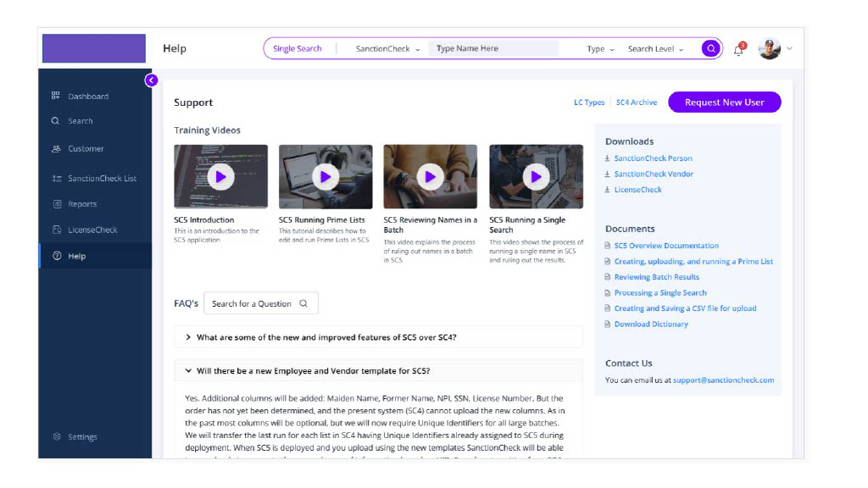Open the notifications bell
868x488 pixels.
[739, 49]
